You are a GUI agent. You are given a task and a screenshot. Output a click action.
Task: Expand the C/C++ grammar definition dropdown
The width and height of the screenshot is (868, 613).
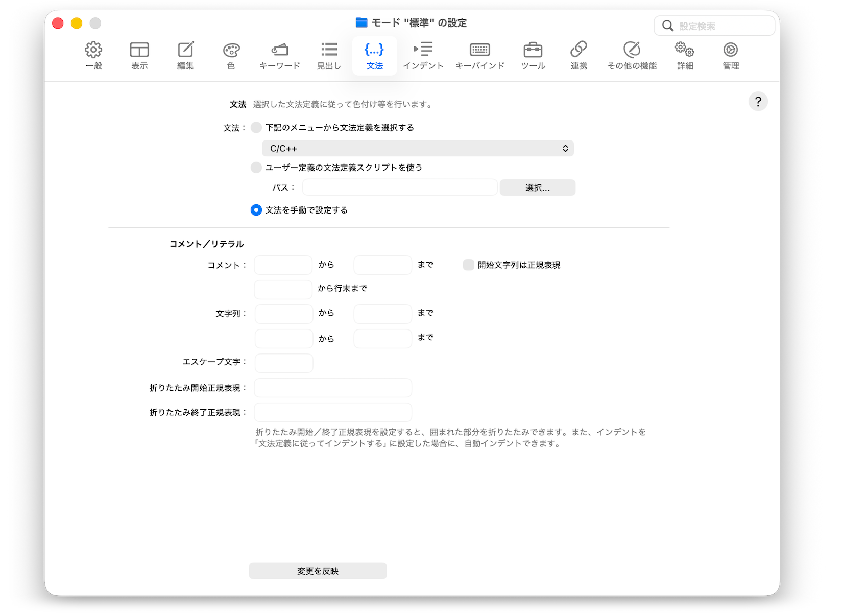pos(418,149)
